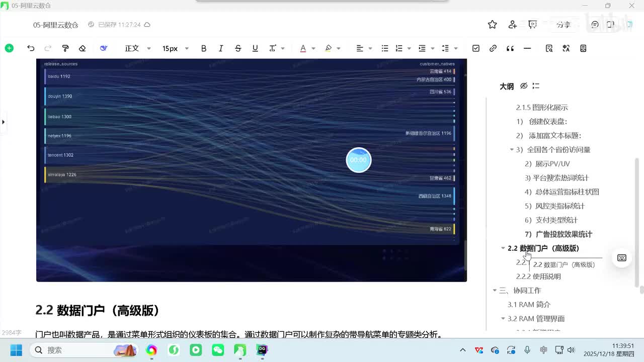
Task: Star this document as favorite
Action: click(493, 25)
